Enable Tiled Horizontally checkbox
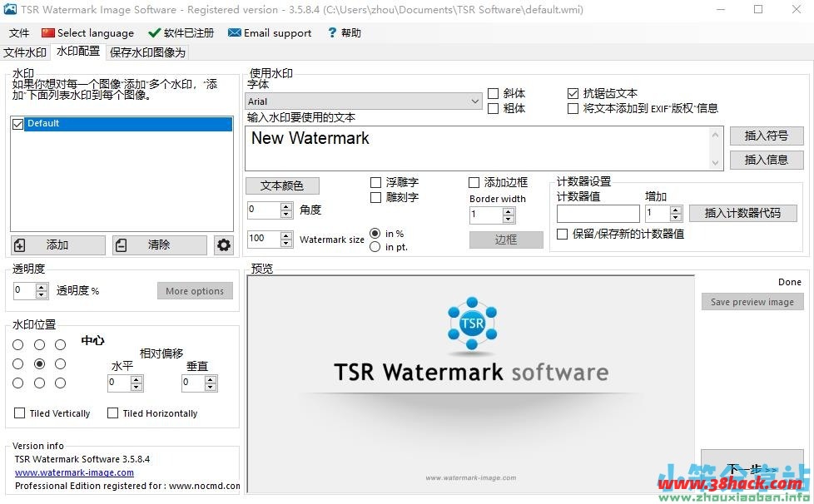 tap(112, 413)
